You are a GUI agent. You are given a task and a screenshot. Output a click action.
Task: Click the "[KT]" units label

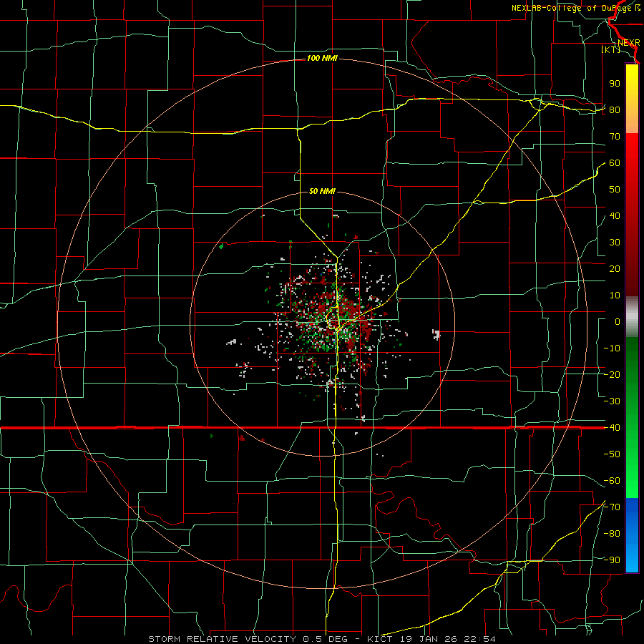[611, 49]
